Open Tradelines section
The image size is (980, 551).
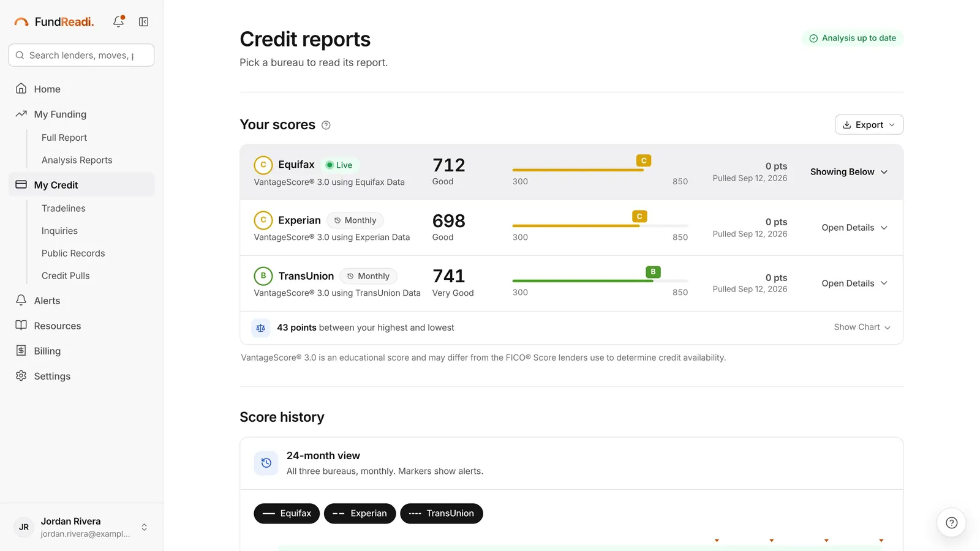click(64, 208)
